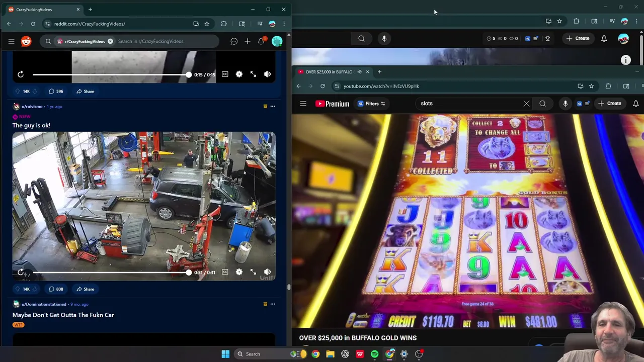Open 'The guy is ok!' post title
Image resolution: width=644 pixels, height=362 pixels.
pyautogui.click(x=31, y=125)
